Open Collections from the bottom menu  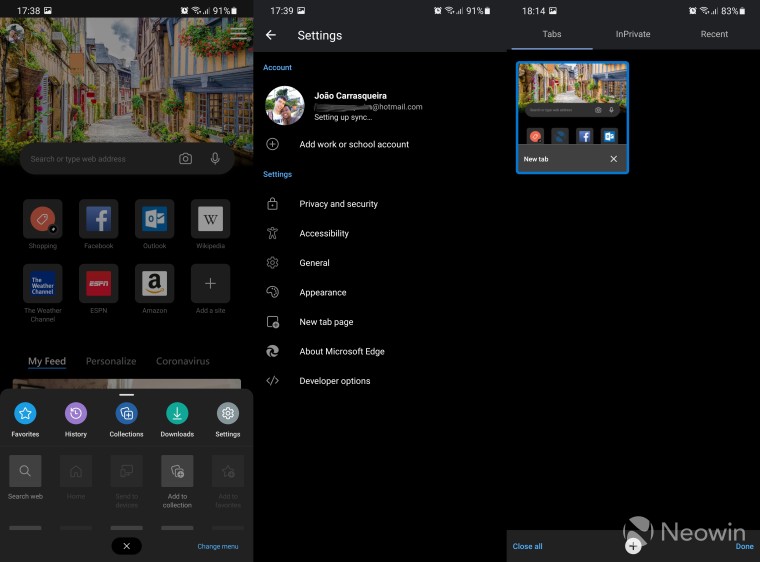tap(127, 413)
